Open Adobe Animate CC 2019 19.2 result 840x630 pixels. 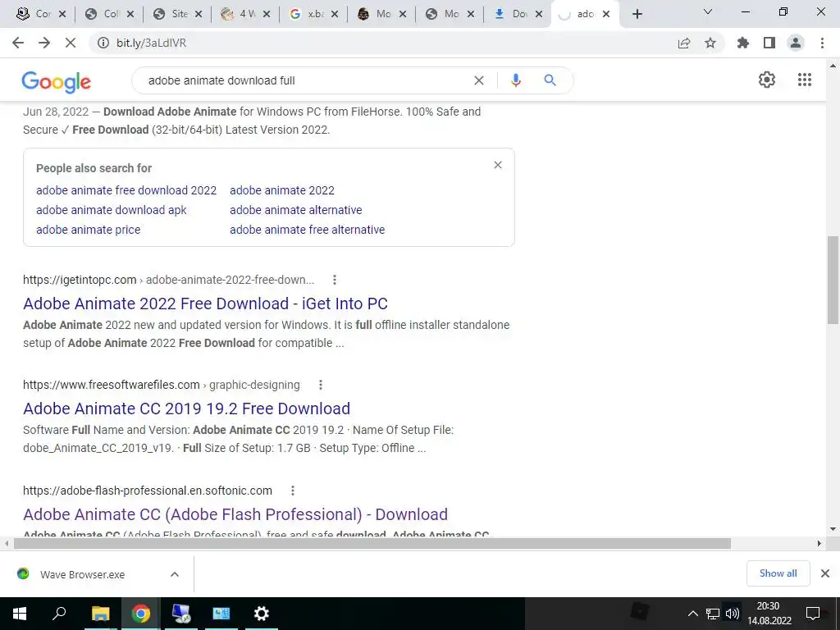coord(186,409)
